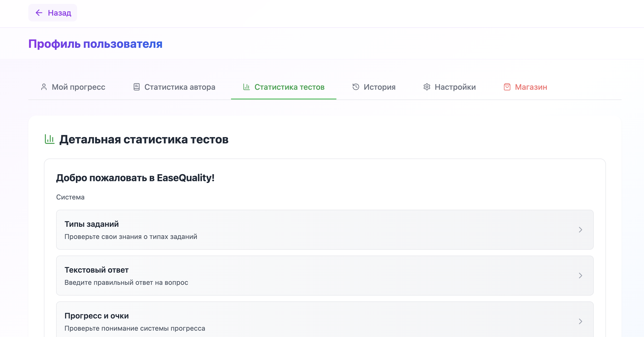Go to the Настройки tab
Screen dimensions: 644x337
(x=455, y=87)
